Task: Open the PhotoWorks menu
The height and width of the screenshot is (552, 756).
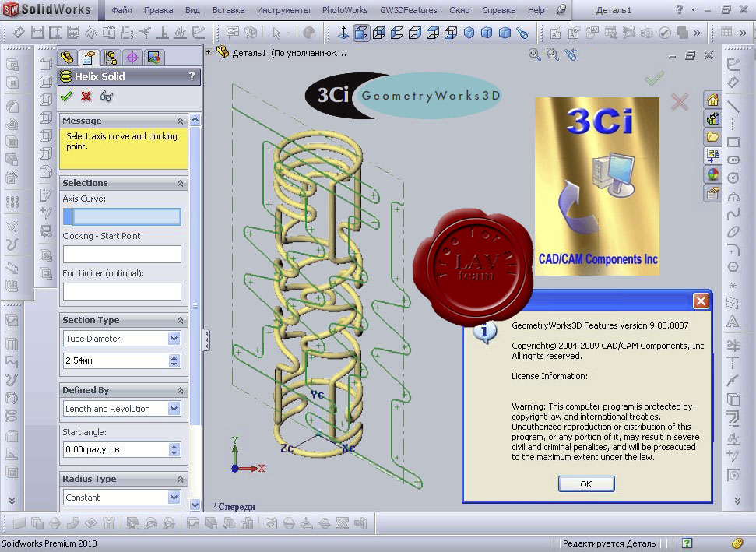Action: 345,10
